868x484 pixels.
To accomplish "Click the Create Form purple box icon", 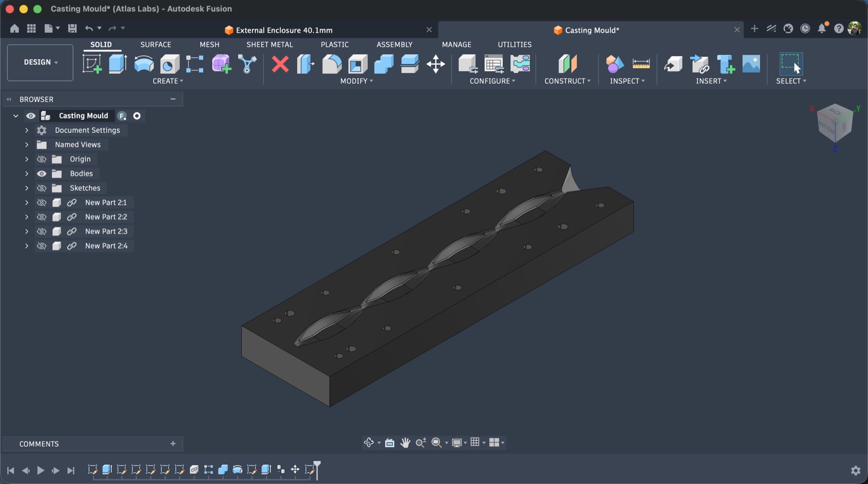I will [x=221, y=64].
